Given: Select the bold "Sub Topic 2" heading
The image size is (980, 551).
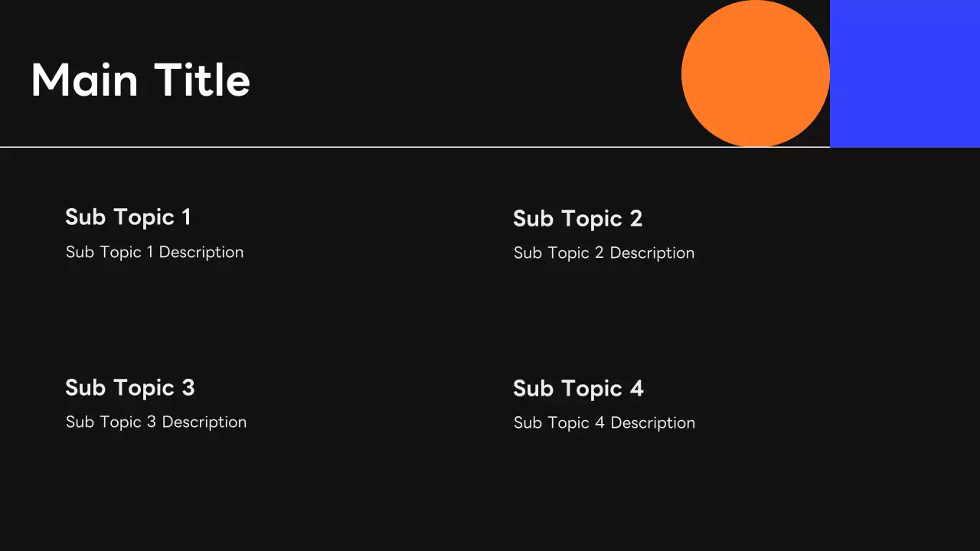Looking at the screenshot, I should tap(577, 219).
